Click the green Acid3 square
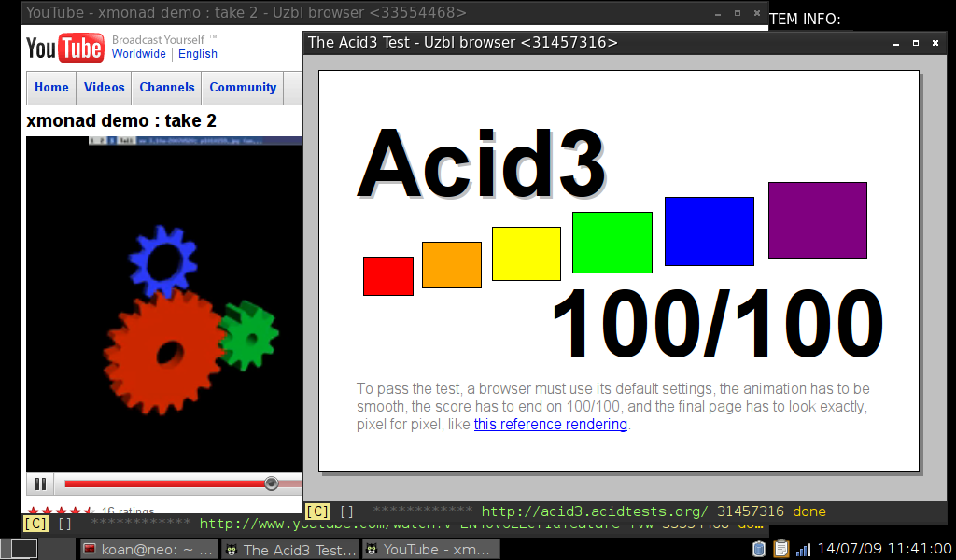Screen dimensions: 956x560 tap(612, 243)
